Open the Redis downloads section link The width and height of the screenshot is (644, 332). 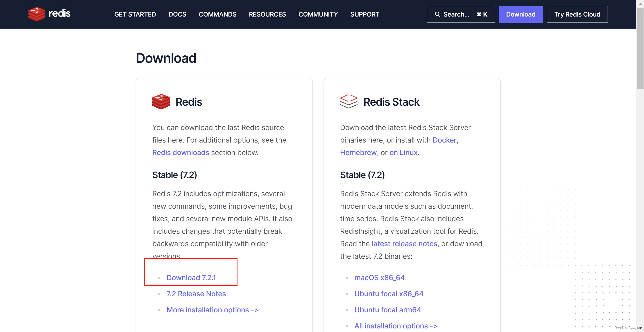tap(181, 152)
